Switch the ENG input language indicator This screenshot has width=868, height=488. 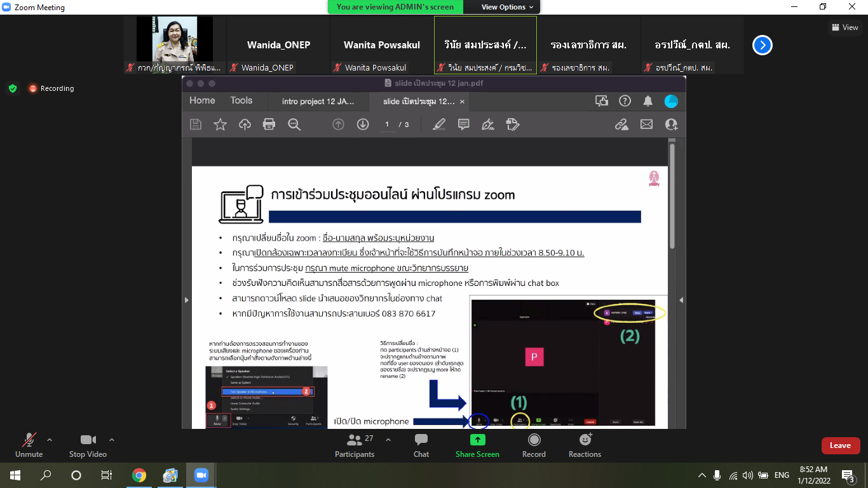[782, 475]
